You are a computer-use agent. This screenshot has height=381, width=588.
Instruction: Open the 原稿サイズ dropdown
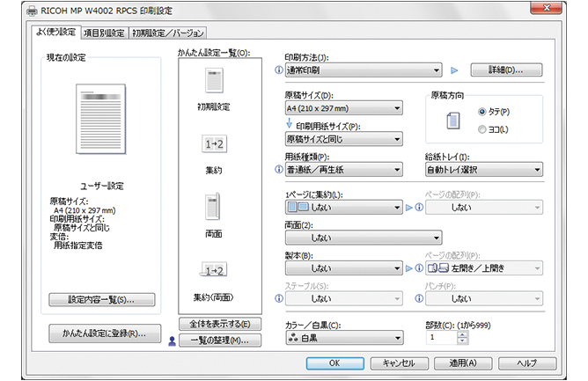343,108
